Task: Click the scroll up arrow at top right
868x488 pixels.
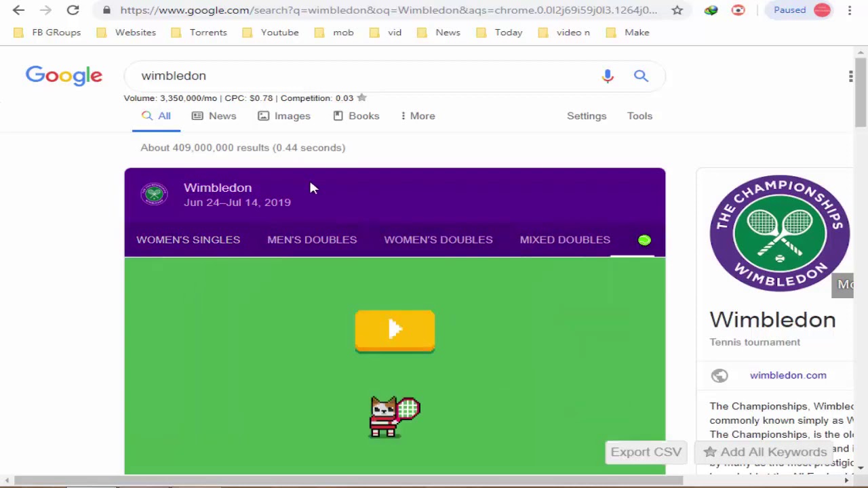Action: 861,52
